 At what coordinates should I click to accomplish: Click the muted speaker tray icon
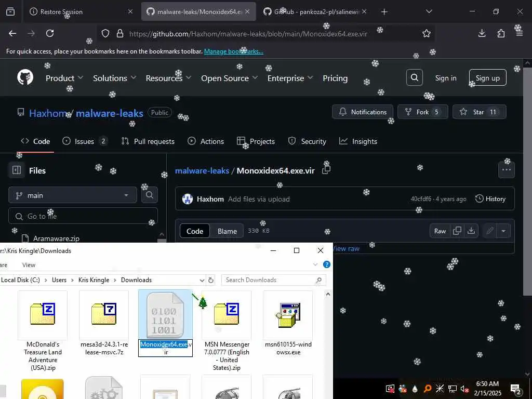[464, 389]
